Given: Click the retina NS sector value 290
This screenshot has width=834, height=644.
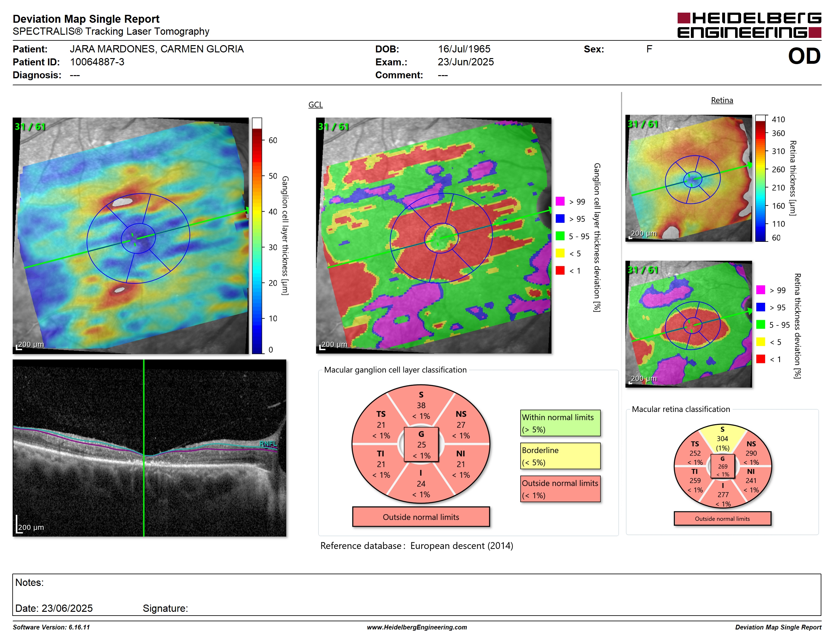Looking at the screenshot, I should (x=751, y=453).
